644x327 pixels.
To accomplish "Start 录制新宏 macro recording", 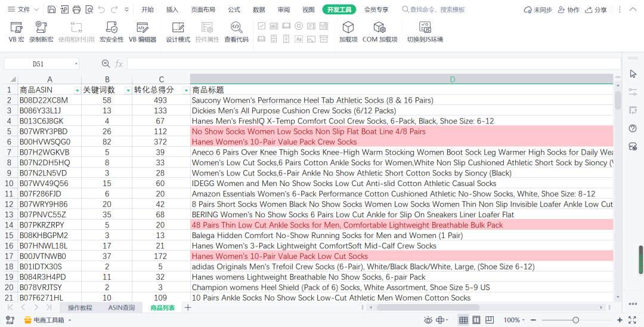I will pos(41,32).
